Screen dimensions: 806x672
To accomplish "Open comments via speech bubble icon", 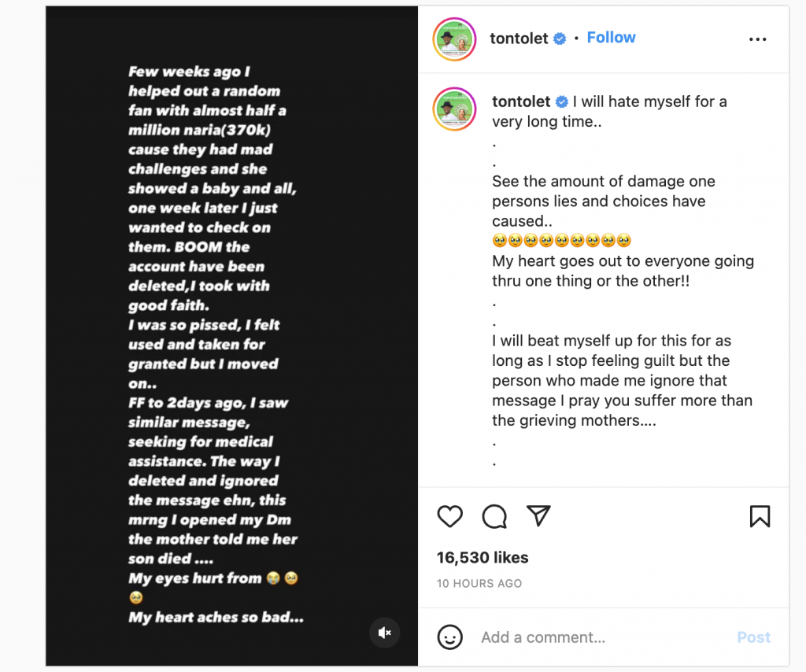I will [x=494, y=516].
